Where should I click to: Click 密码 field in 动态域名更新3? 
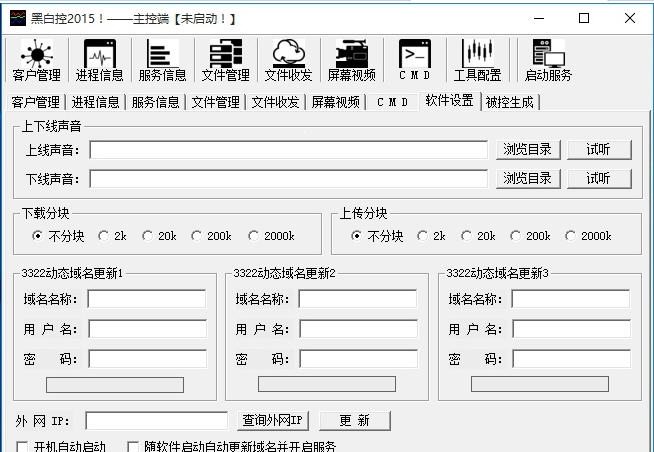pos(571,359)
